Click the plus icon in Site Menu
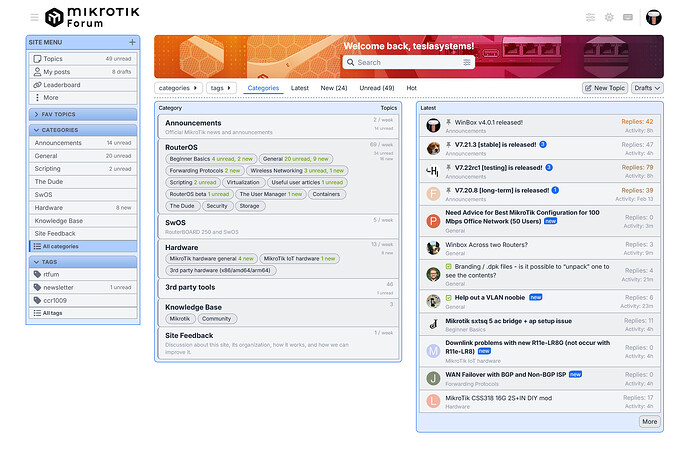The height and width of the screenshot is (476, 690). (132, 42)
